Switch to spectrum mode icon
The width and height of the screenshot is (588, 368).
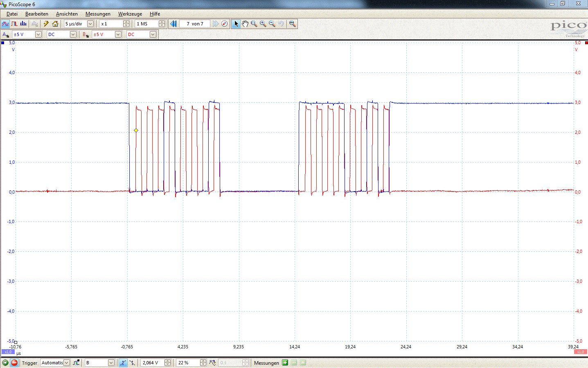point(23,24)
